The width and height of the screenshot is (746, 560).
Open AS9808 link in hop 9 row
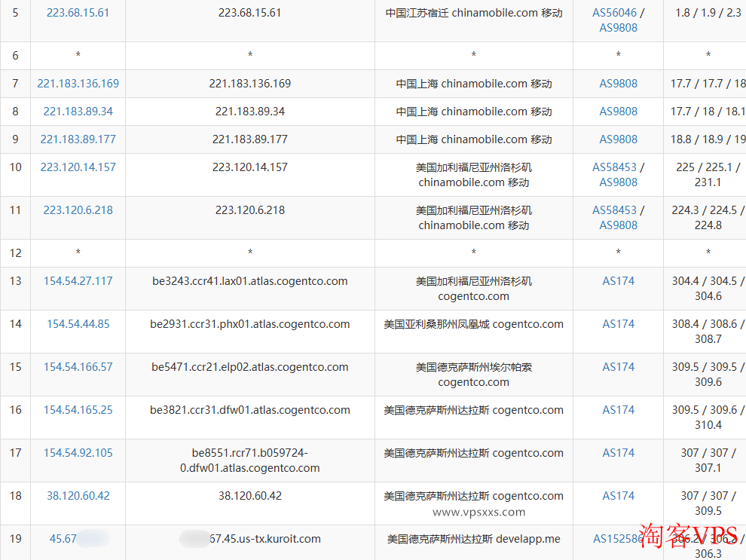618,139
